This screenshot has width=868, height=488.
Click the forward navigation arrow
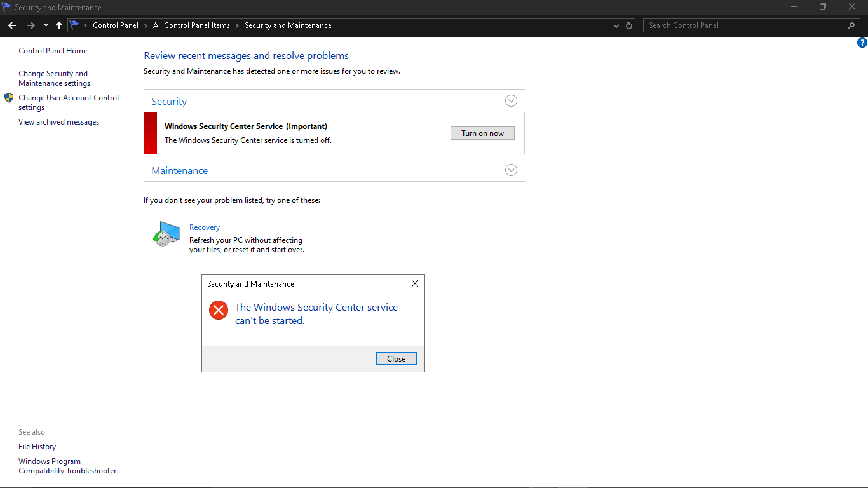[31, 25]
